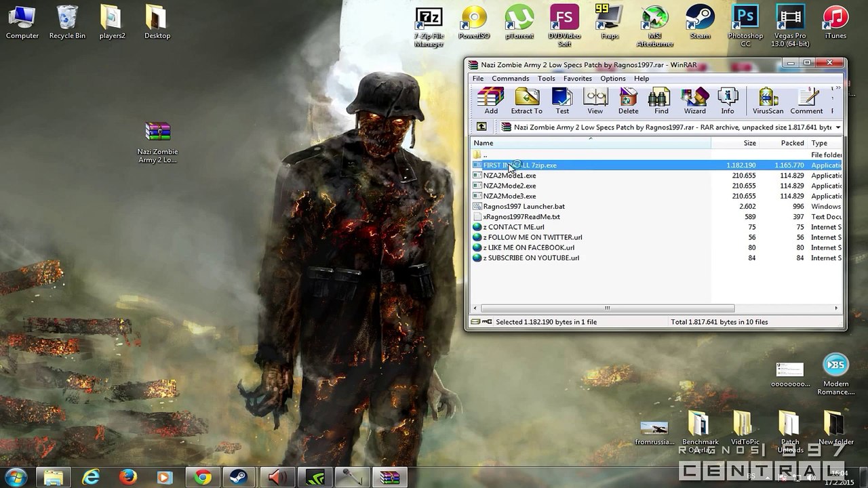
Task: Select the iTunes desktop shortcut
Action: (835, 22)
